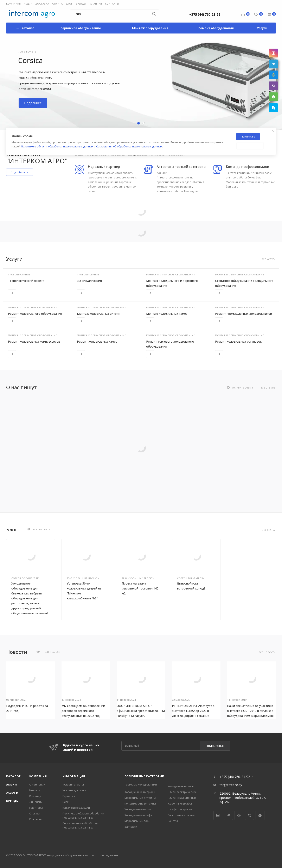This screenshot has height=868, width=282.
Task: Click the Skype icon in the side panel
Action: click(273, 108)
